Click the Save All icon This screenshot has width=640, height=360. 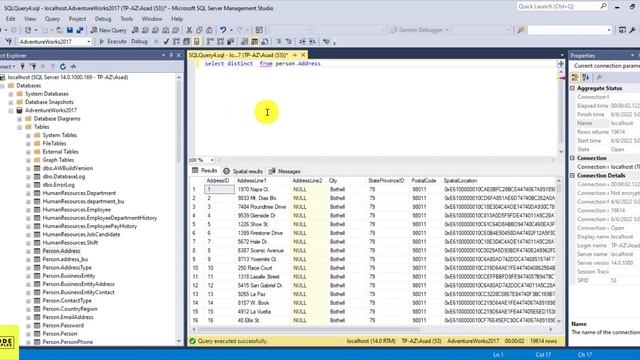[x=80, y=30]
